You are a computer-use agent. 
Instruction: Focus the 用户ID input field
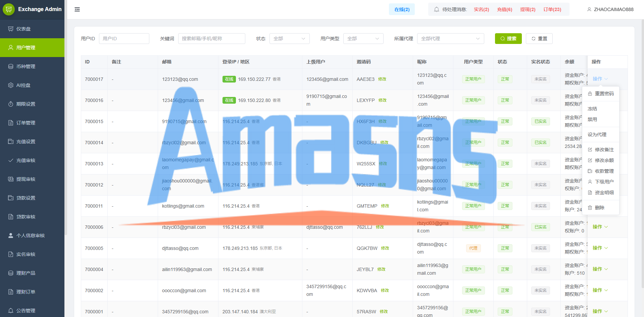tap(124, 39)
